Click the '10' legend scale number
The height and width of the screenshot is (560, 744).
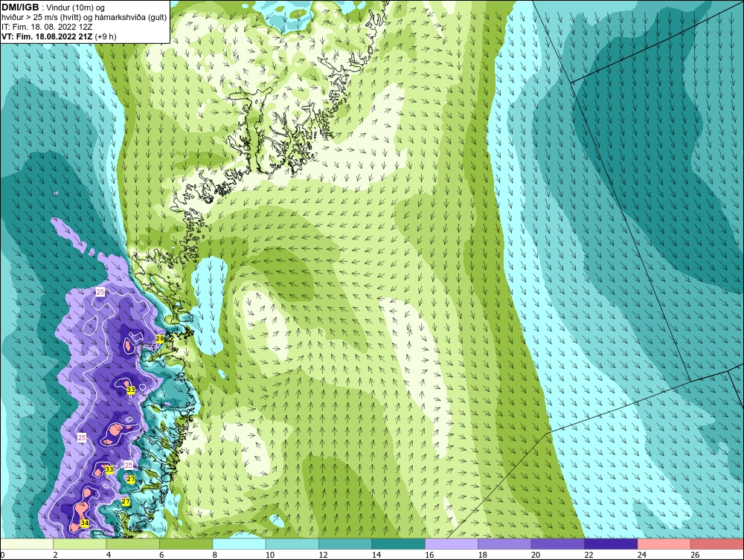click(270, 555)
